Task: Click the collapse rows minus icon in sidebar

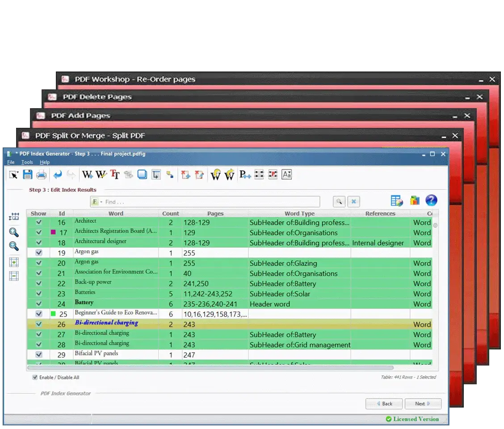Action: pyautogui.click(x=14, y=276)
